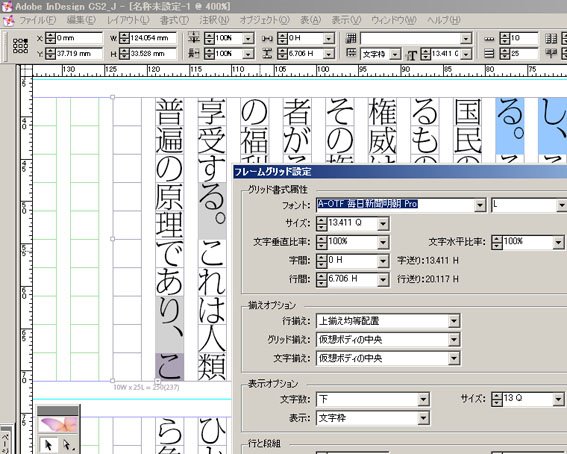Screen dimensions: 567x454
Task: Click the column count icon in control panel
Action: (x=551, y=38)
